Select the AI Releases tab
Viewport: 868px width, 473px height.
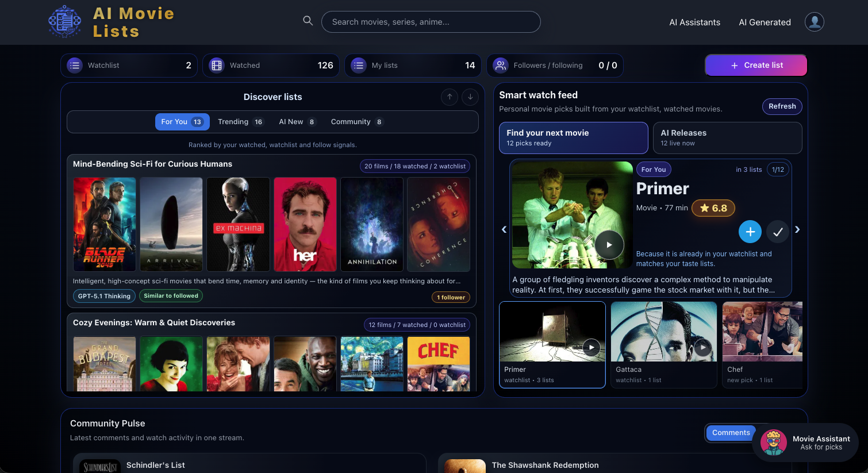click(x=727, y=138)
